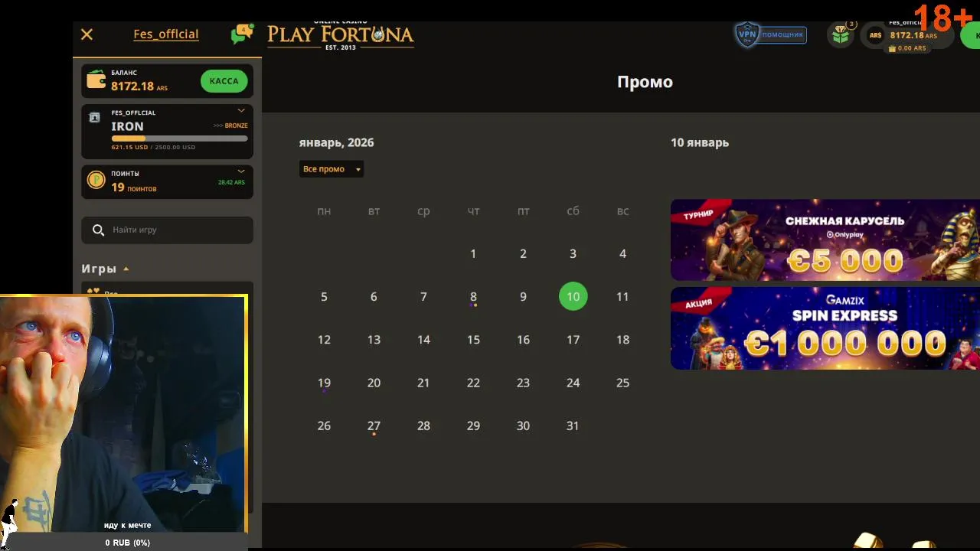Click the >>> BRONZE next level link
Image resolution: width=980 pixels, height=551 pixels.
(x=230, y=126)
